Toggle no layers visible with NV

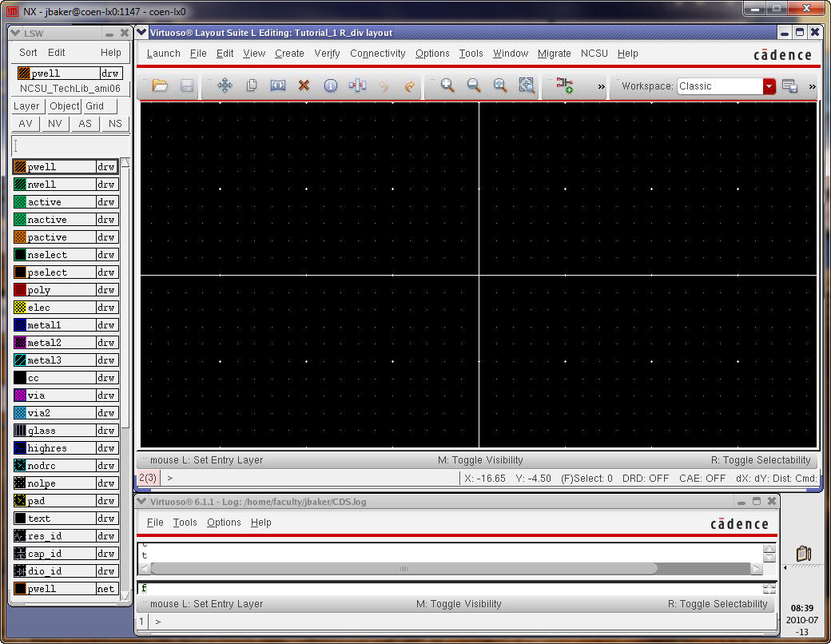55,124
